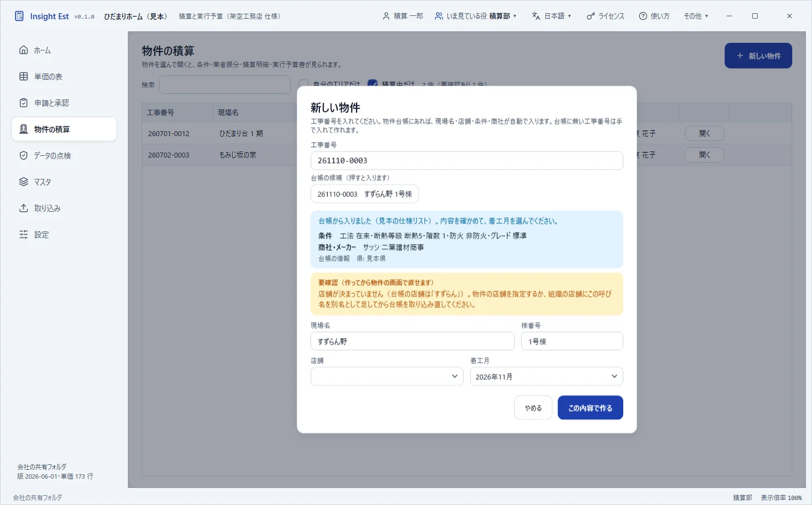Click the 単価の表 table icon

(x=24, y=76)
